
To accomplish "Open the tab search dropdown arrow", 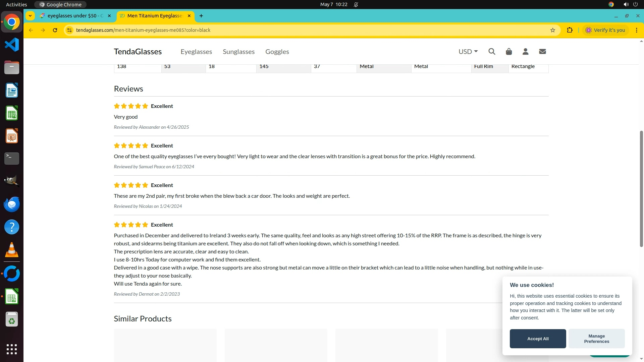I will [30, 16].
